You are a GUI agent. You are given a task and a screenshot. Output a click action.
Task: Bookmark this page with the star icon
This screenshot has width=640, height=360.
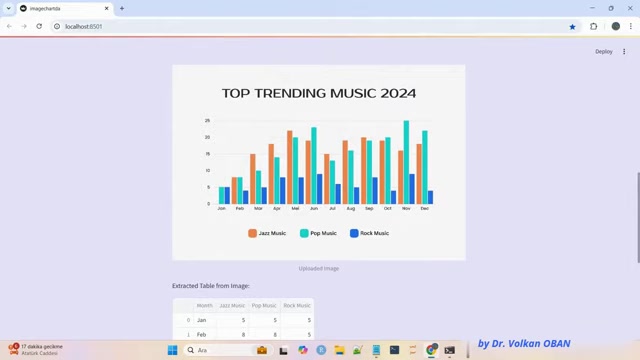[572, 27]
